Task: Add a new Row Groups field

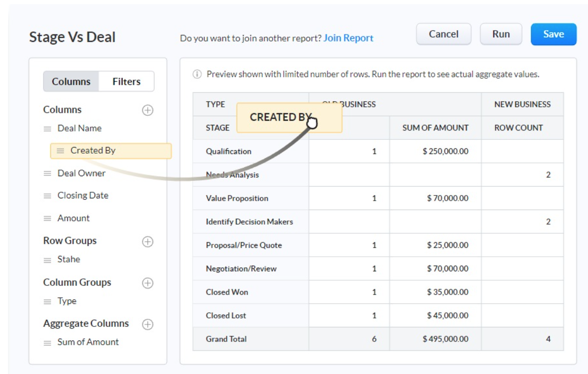Action: 147,242
